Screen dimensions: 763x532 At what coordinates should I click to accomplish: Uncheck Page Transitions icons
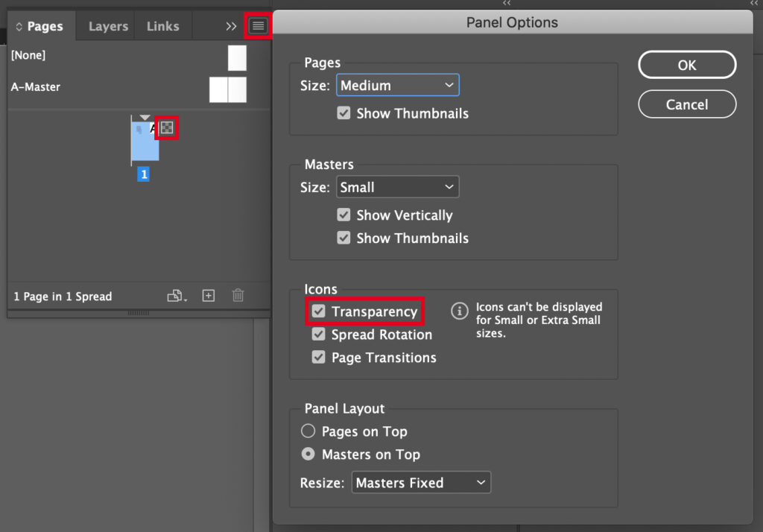tap(318, 358)
